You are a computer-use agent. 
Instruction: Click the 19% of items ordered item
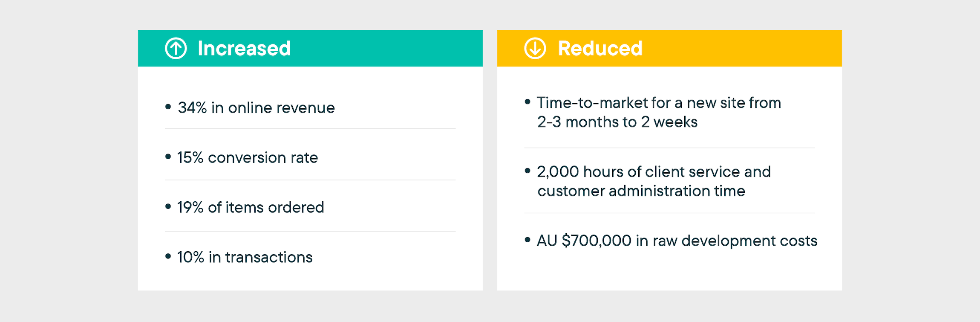coord(251,207)
